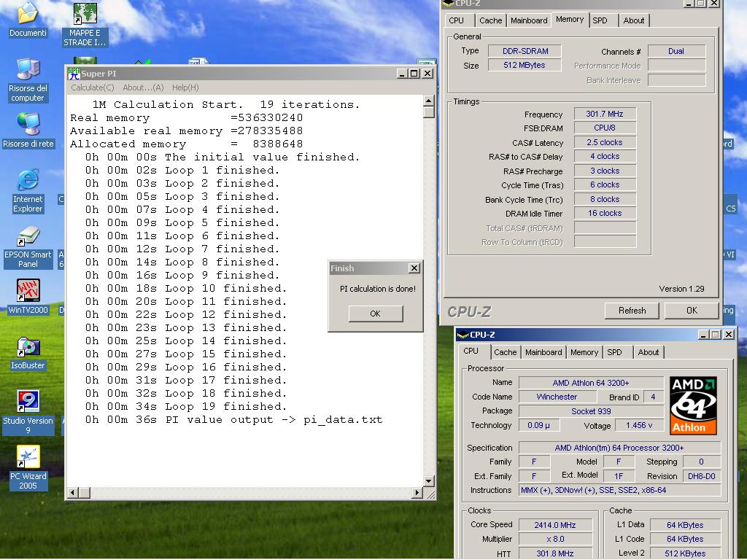Click the Frequency value 301.7 MHz
This screenshot has height=560, width=747.
[605, 114]
